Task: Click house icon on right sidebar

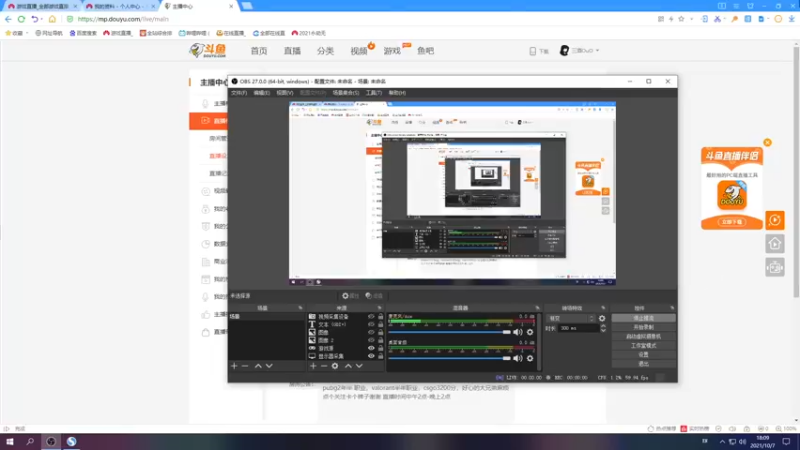Action: (x=774, y=244)
